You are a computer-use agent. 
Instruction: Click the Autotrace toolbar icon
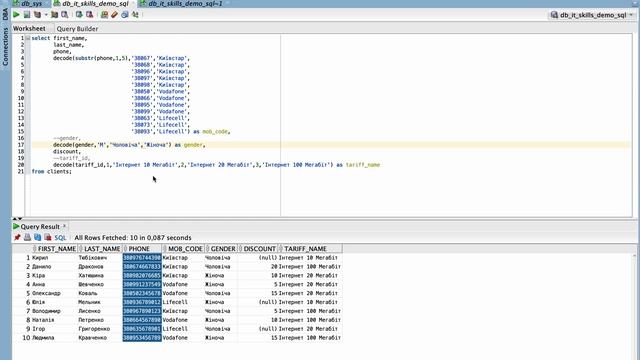coord(54,15)
